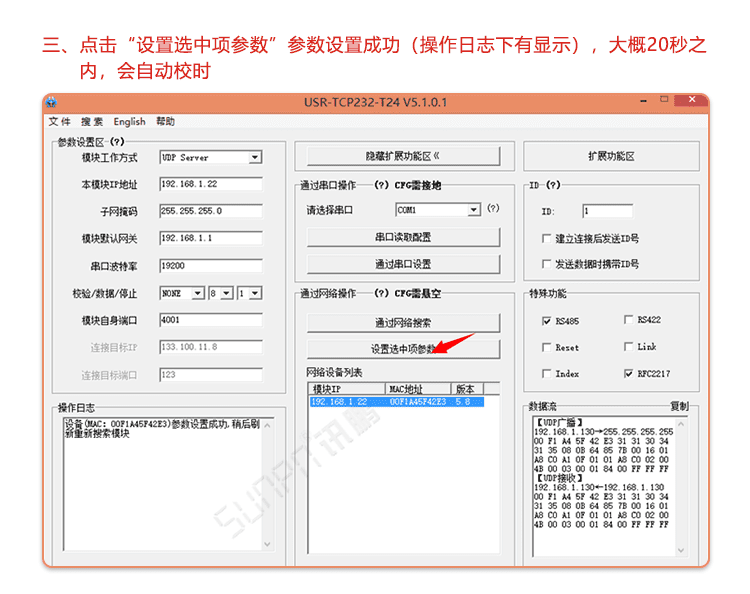The height and width of the screenshot is (594, 750).
Task: Click the 模块默认网关 field
Action: click(x=210, y=238)
